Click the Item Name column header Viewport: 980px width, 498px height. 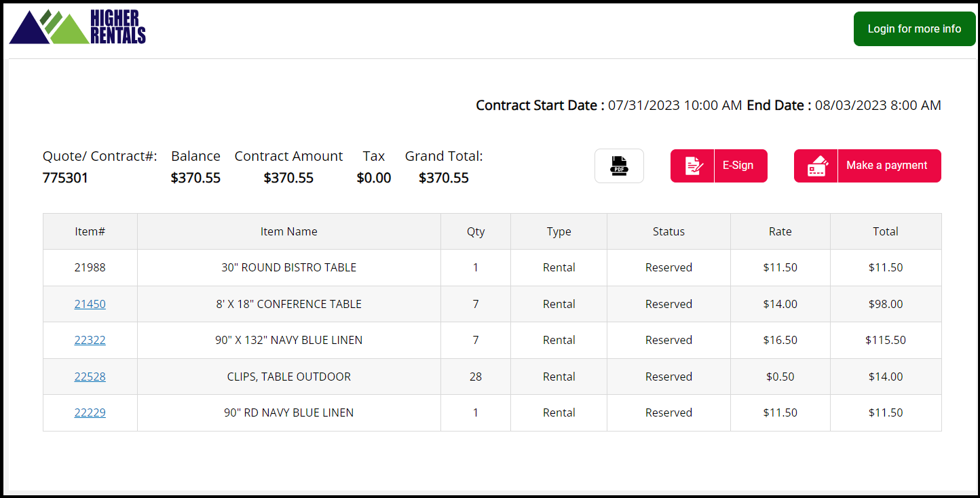click(288, 231)
